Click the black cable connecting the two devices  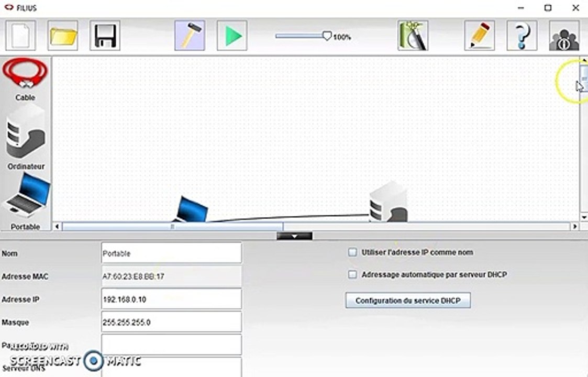click(289, 217)
